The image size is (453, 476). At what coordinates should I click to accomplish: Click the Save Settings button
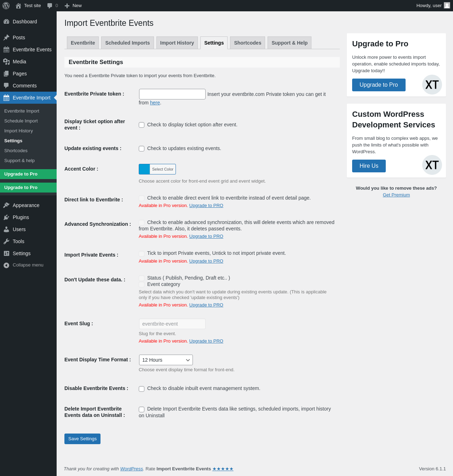click(x=82, y=439)
